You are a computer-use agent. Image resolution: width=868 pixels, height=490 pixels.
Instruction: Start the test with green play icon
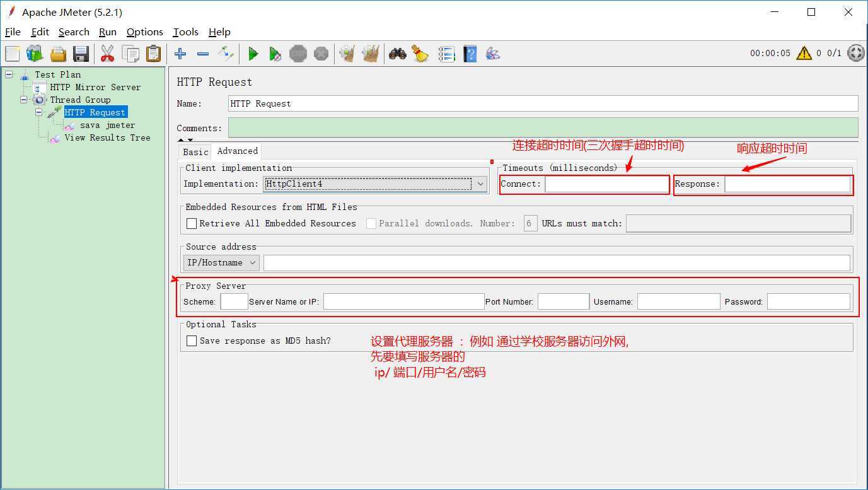(253, 54)
